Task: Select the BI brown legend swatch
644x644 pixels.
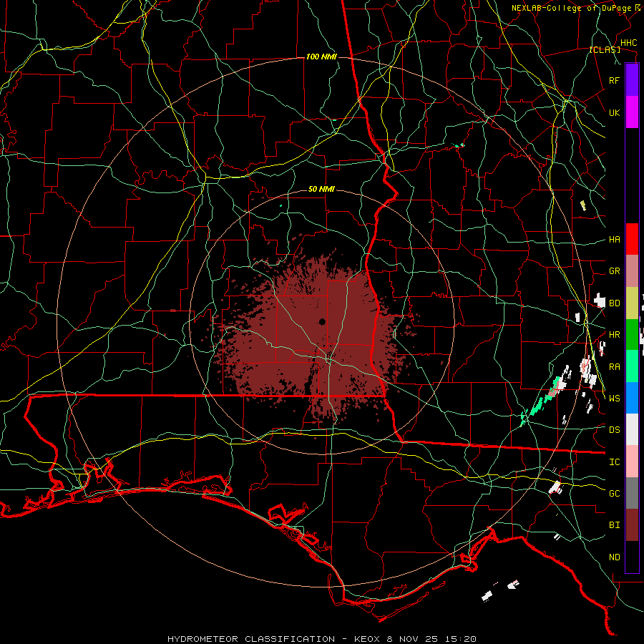Action: pyautogui.click(x=632, y=525)
